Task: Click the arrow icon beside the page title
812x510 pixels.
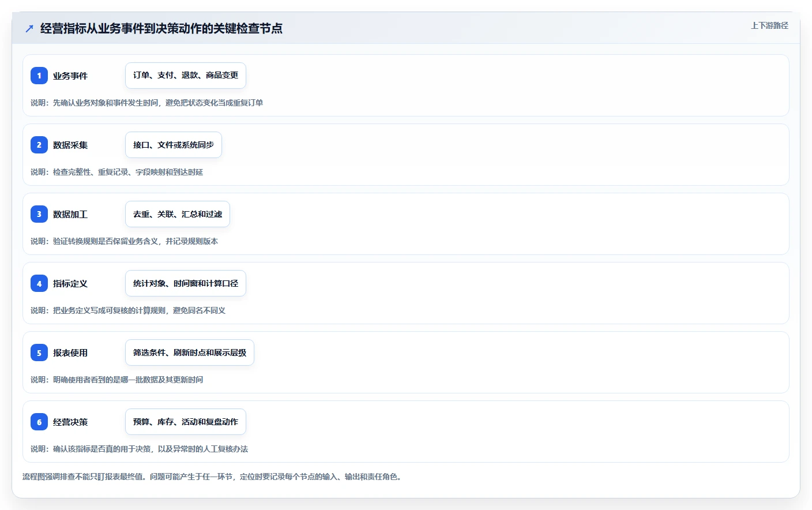Action: 29,28
